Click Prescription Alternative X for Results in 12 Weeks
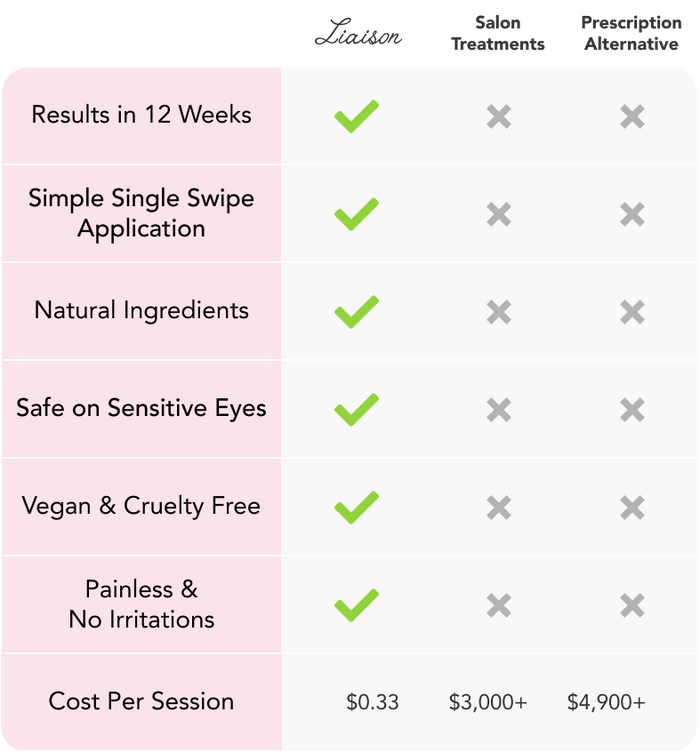 (632, 117)
